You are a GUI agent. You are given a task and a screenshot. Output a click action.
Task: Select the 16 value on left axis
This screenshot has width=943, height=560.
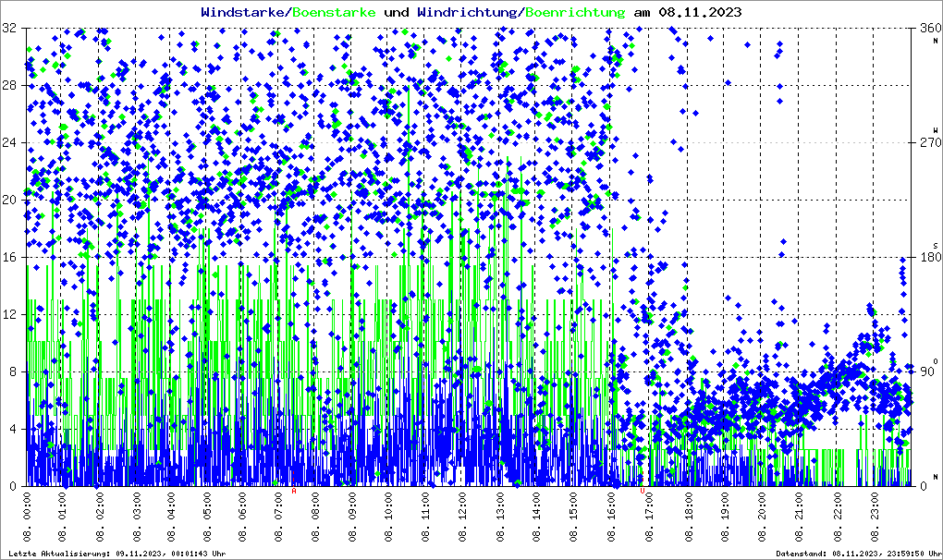coord(9,258)
